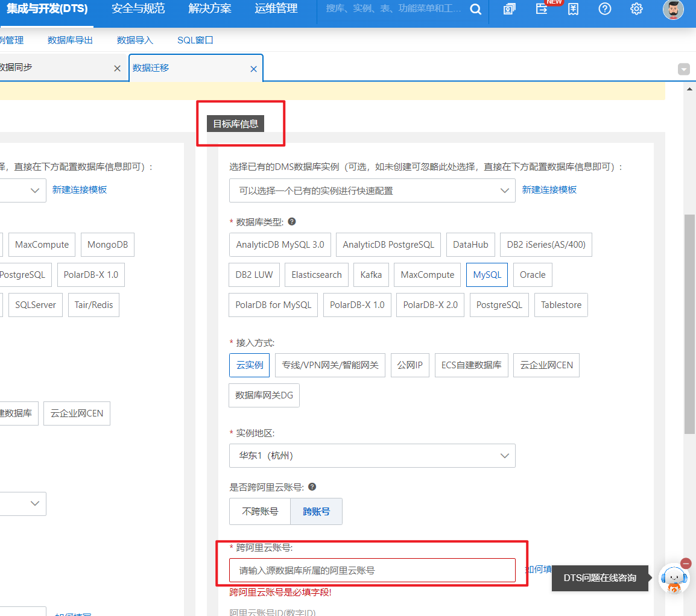Select DB2 LUW database type

[x=255, y=275]
